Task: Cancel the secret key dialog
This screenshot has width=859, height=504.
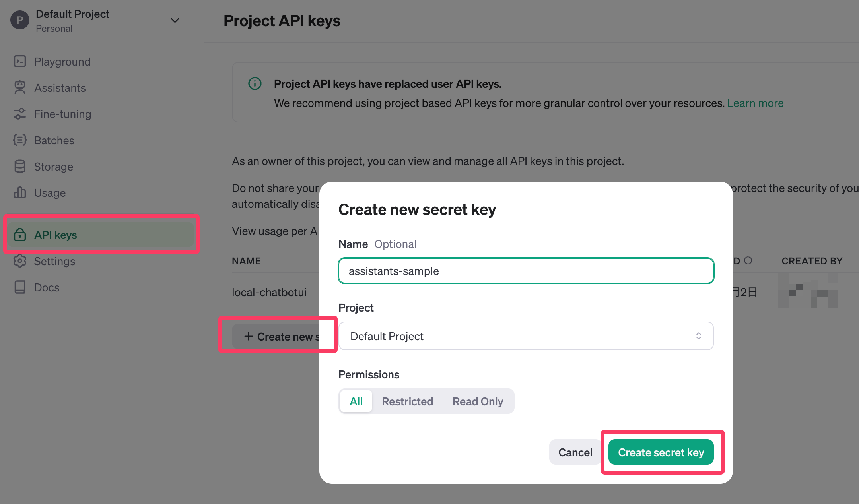Action: click(575, 452)
